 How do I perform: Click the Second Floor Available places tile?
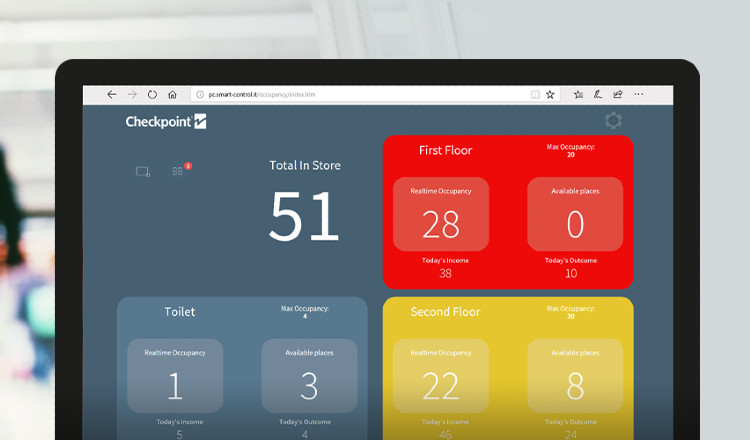click(575, 376)
